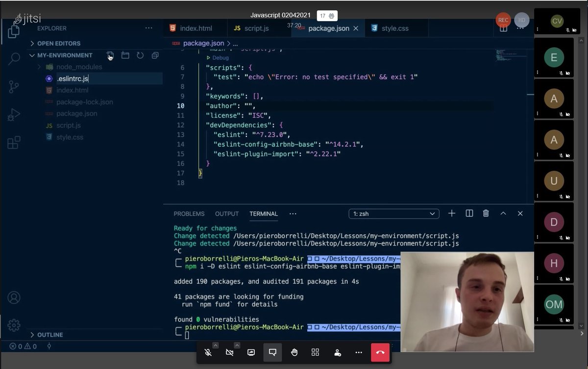Open the terminal selector dropdown 1: zsh
This screenshot has height=369, width=588.
394,214
